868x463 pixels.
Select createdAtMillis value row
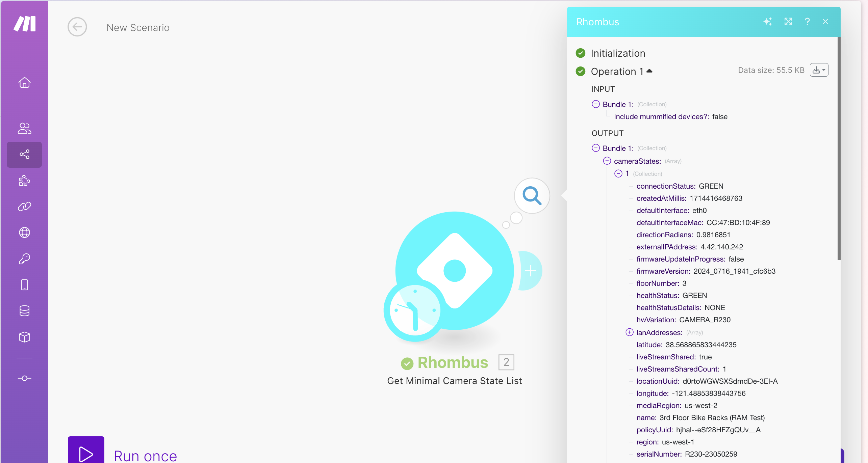click(x=689, y=198)
